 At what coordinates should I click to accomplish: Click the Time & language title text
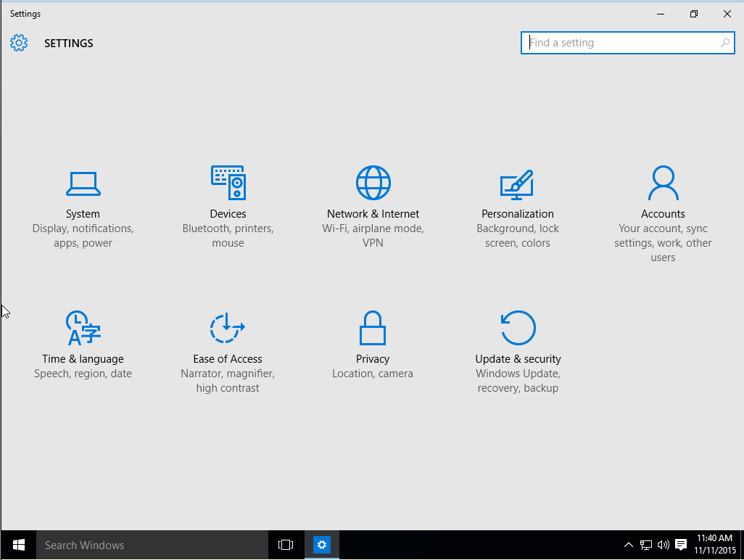(83, 359)
